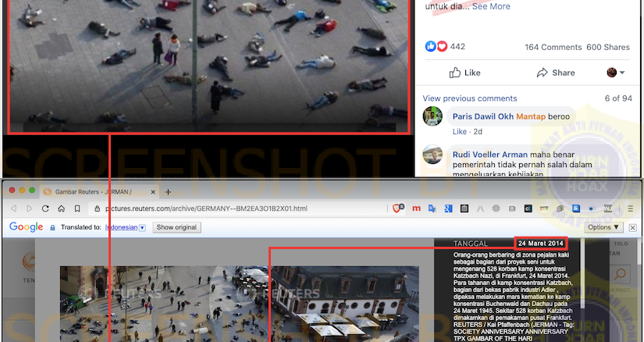Screen dimensions: 644x342
Task: Close the Gambar Reuters browser tab
Action: coord(153,192)
